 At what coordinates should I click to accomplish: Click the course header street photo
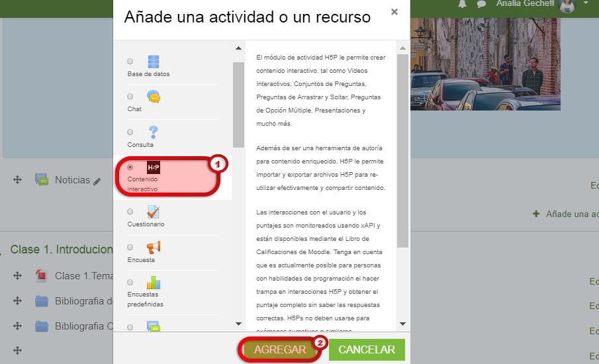485,64
